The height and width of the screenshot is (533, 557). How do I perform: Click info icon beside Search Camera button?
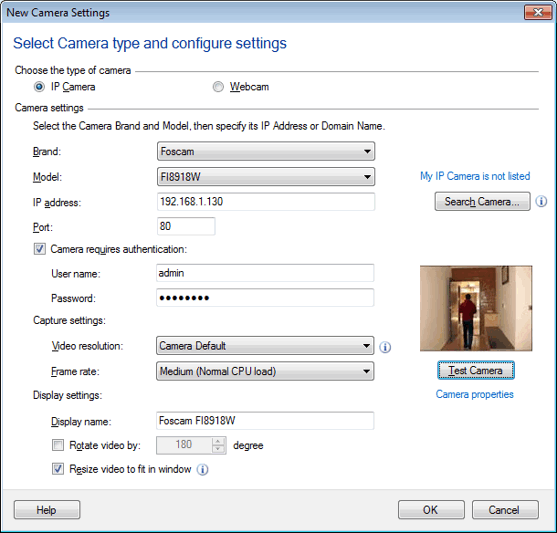pyautogui.click(x=541, y=201)
